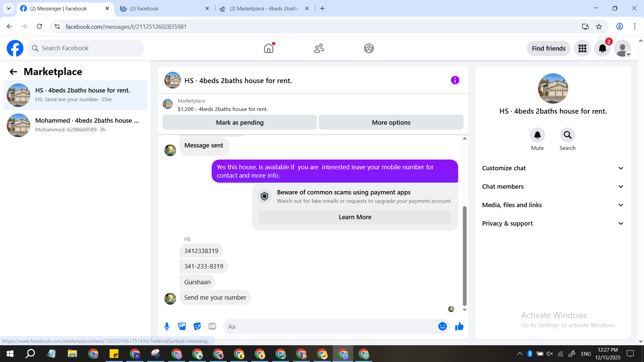Open the HS house-for-rent conversation
The width and height of the screenshot is (644, 362).
[x=75, y=95]
